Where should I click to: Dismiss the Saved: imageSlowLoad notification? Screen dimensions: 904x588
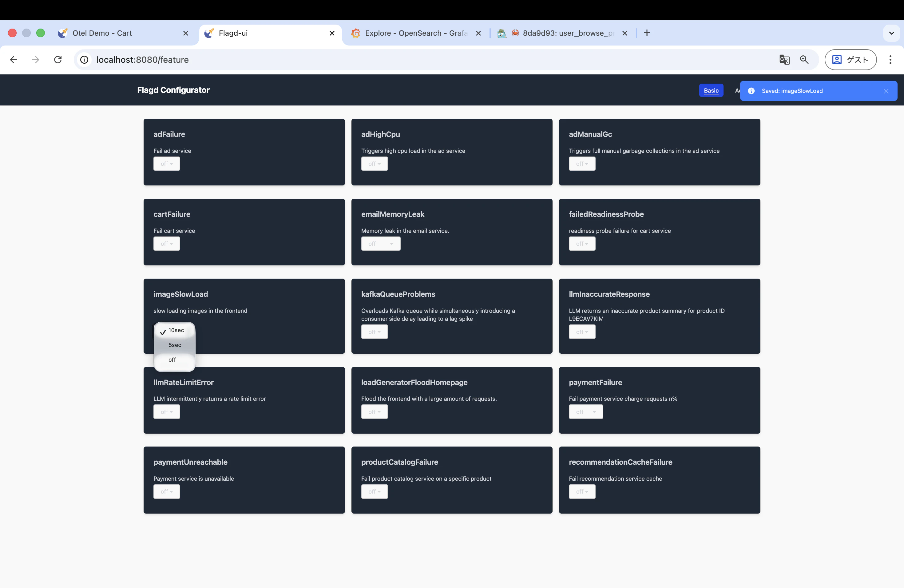(x=886, y=91)
